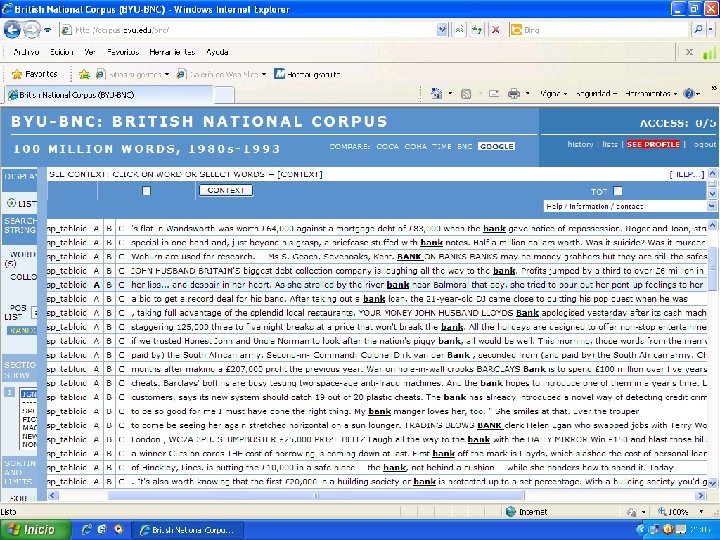Open the Seguridad command menu
720x540 pixels.
click(596, 94)
